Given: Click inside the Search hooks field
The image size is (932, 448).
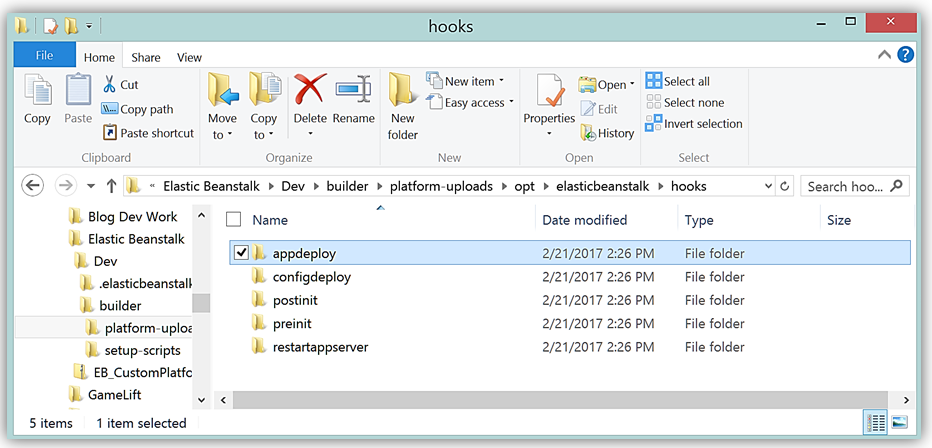Looking at the screenshot, I should [845, 186].
